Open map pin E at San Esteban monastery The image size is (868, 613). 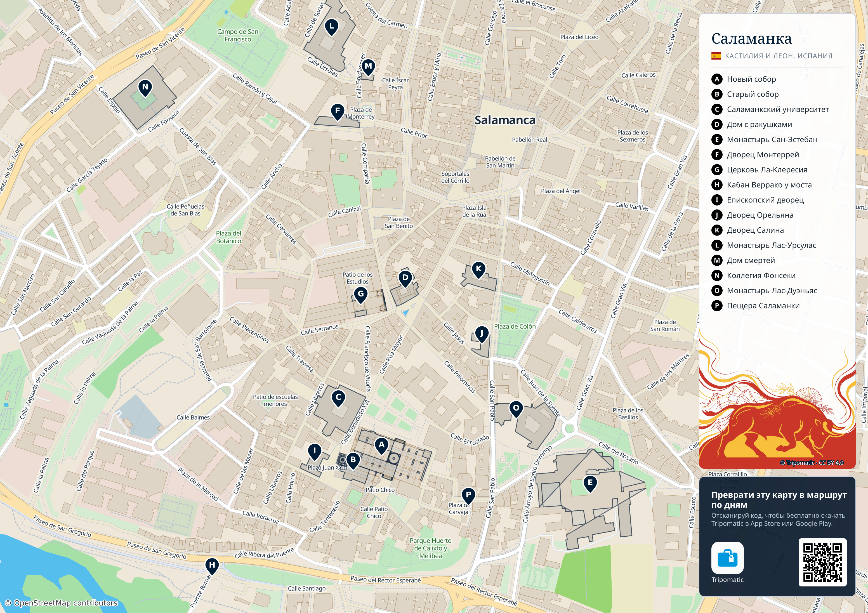tap(590, 484)
